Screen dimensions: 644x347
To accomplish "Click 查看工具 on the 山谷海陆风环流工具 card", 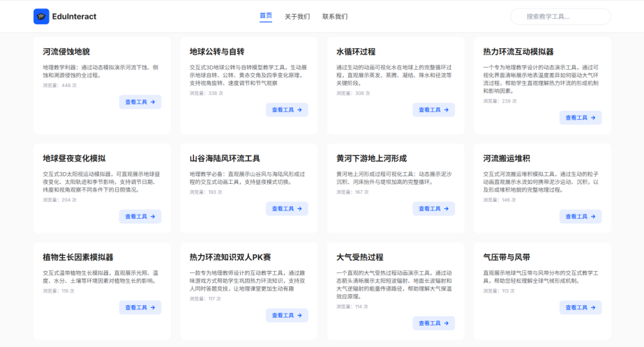I will (287, 208).
